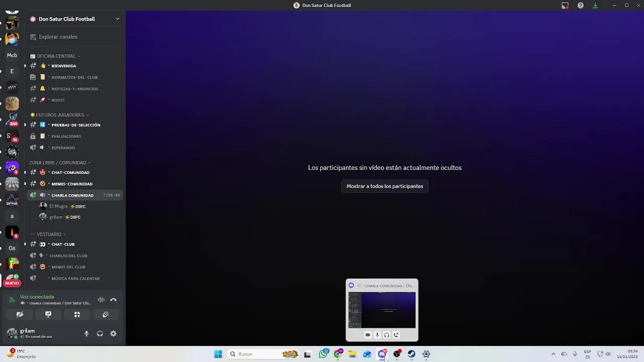644x362 pixels.
Task: Open the soundboard button
Action: point(106,314)
